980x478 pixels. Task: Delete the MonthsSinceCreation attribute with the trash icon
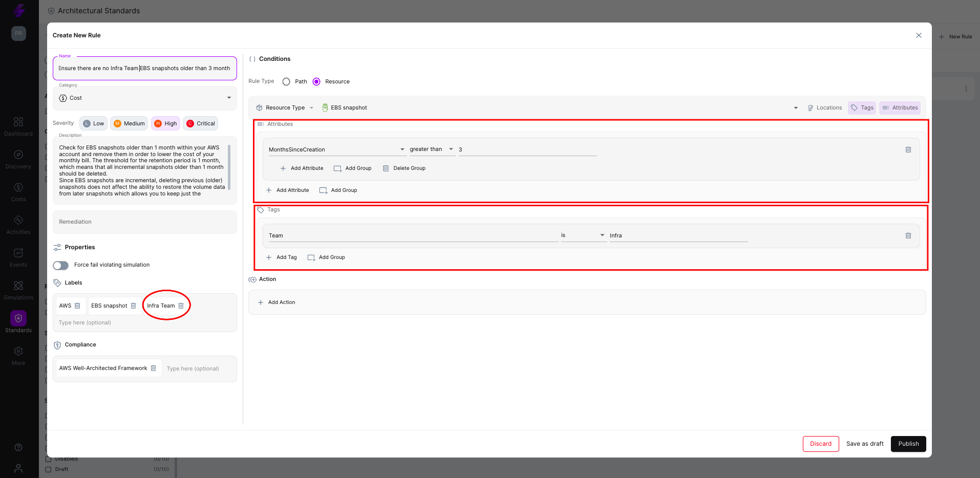[908, 149]
